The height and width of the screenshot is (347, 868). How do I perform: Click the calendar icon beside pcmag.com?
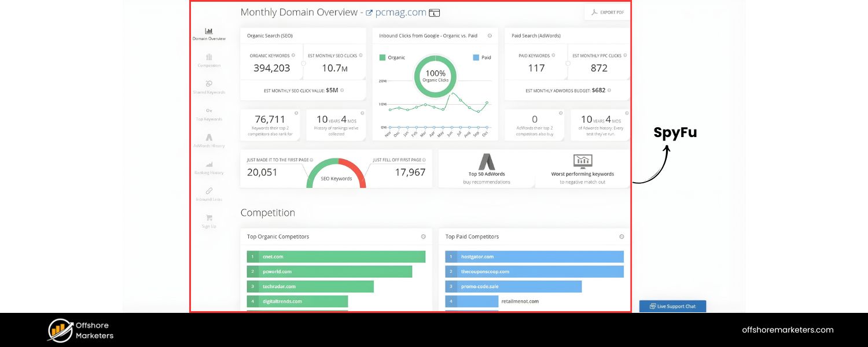point(434,13)
